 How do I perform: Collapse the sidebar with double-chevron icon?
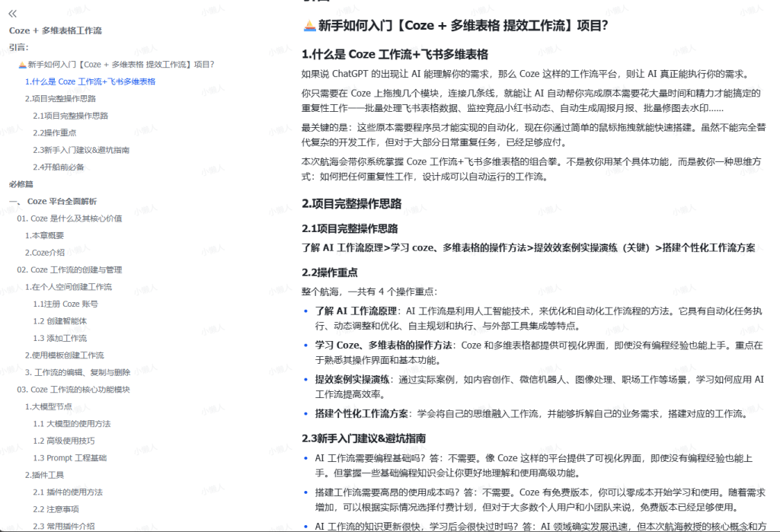click(12, 14)
